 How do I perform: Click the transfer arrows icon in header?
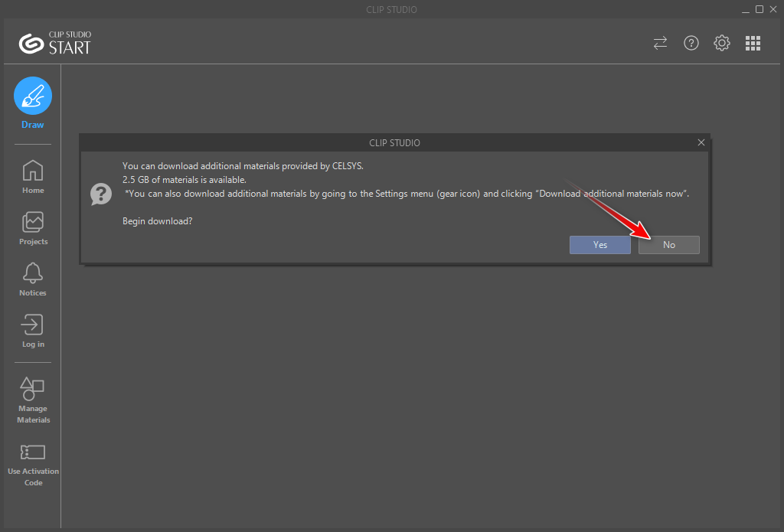(x=660, y=43)
